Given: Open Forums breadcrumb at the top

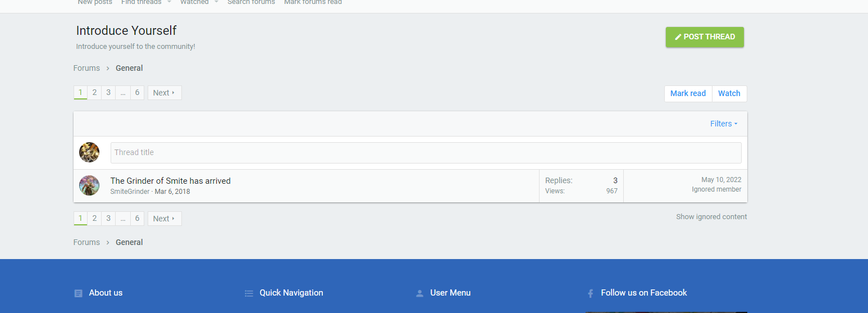Looking at the screenshot, I should point(86,68).
